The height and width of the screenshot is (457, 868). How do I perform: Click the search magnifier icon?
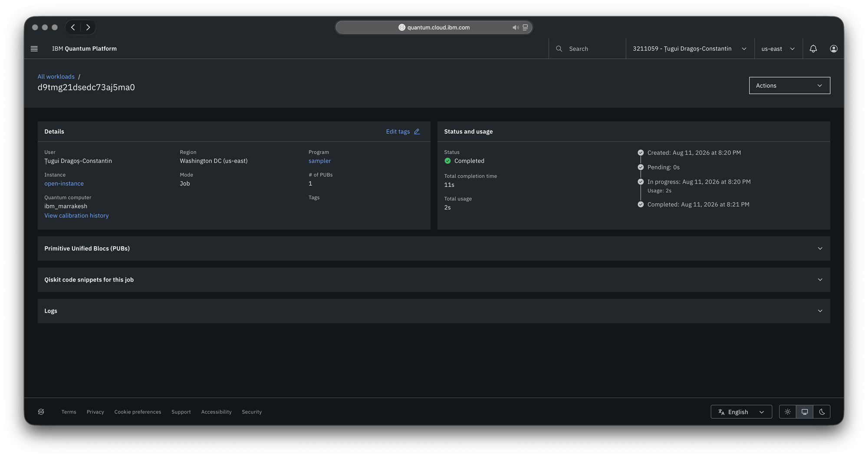coord(559,49)
